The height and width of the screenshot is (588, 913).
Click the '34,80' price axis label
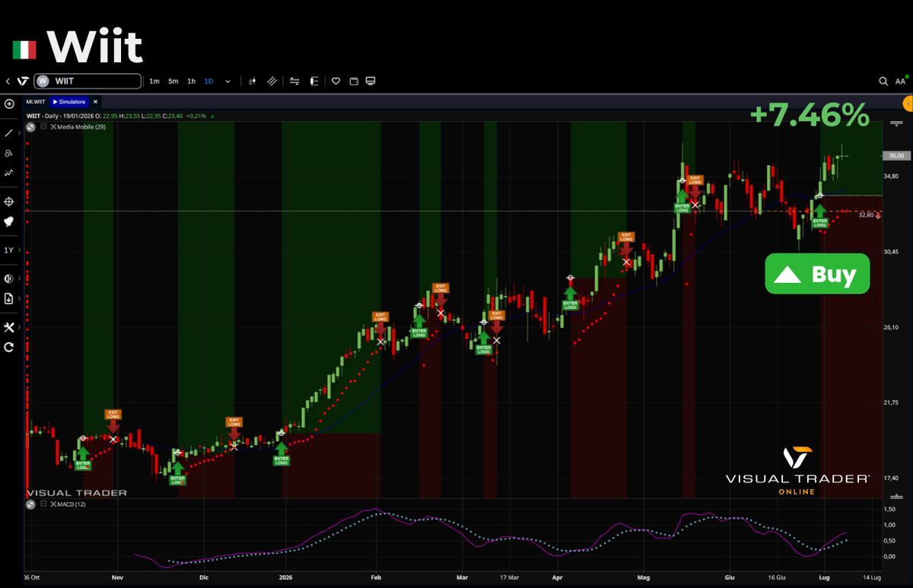(x=892, y=176)
